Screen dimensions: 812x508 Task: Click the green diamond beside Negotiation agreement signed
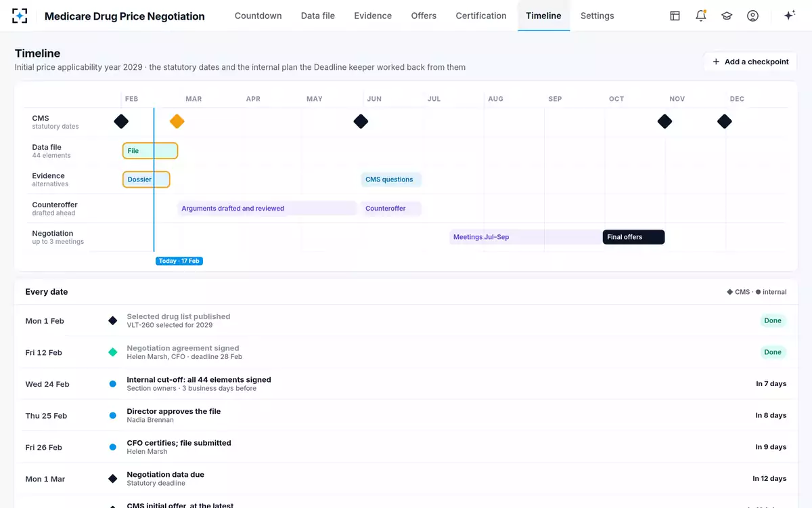click(113, 352)
